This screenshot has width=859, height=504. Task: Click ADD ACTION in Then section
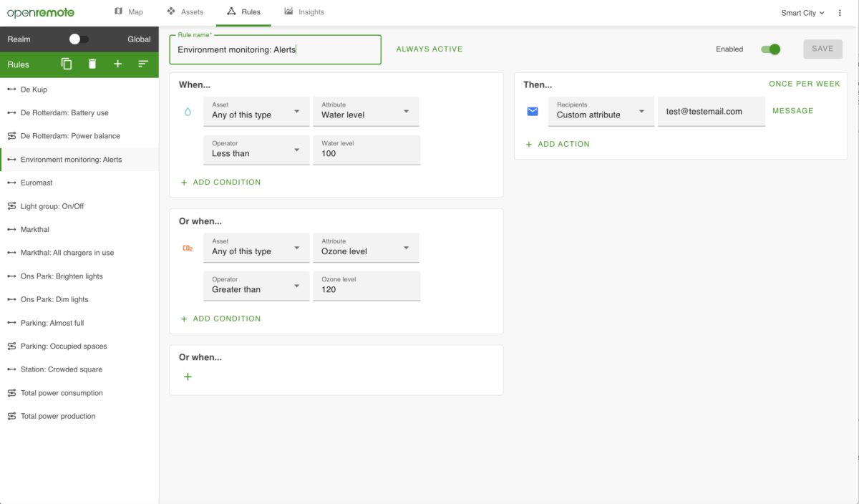point(558,144)
